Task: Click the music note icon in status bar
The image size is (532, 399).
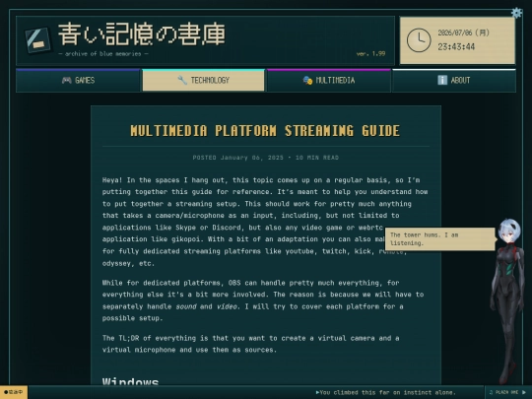Action: click(491, 392)
